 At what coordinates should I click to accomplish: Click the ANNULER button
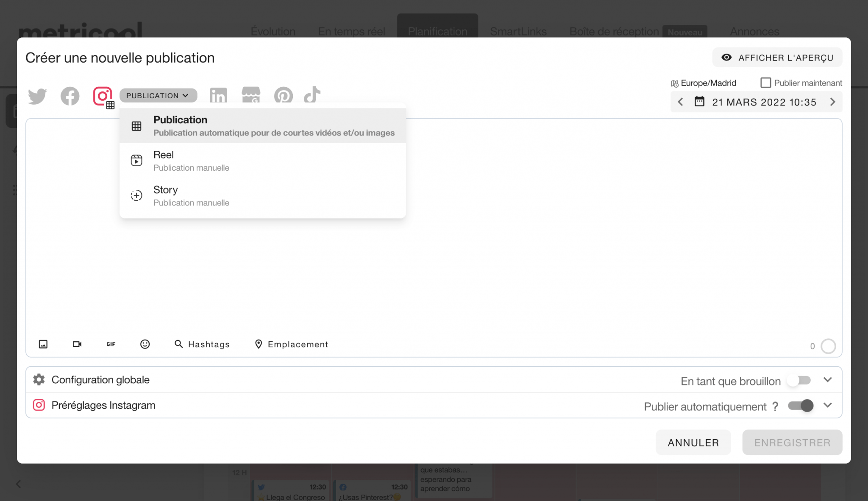coord(693,443)
